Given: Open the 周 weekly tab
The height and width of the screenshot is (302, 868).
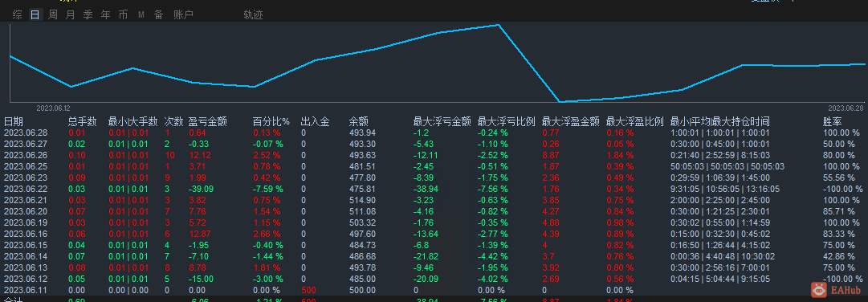Looking at the screenshot, I should pyautogui.click(x=52, y=15).
